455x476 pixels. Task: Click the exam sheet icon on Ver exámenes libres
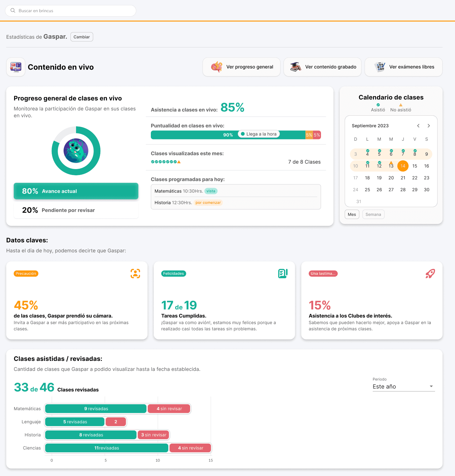380,67
